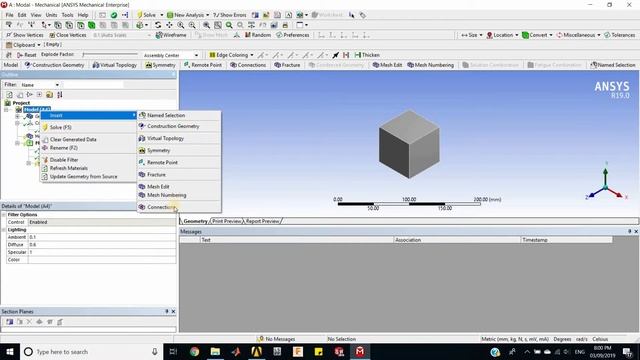
Task: Open the Tools menu
Action: 67,15
